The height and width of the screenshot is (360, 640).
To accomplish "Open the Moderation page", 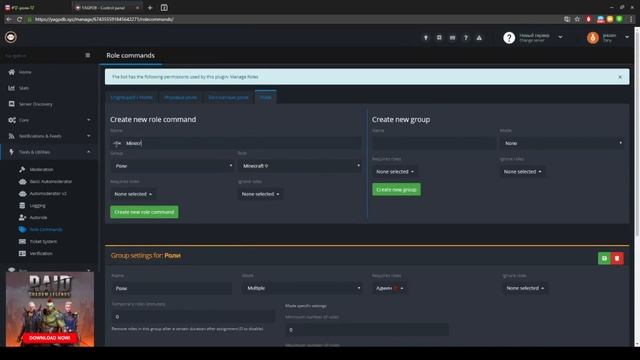I will click(x=41, y=169).
